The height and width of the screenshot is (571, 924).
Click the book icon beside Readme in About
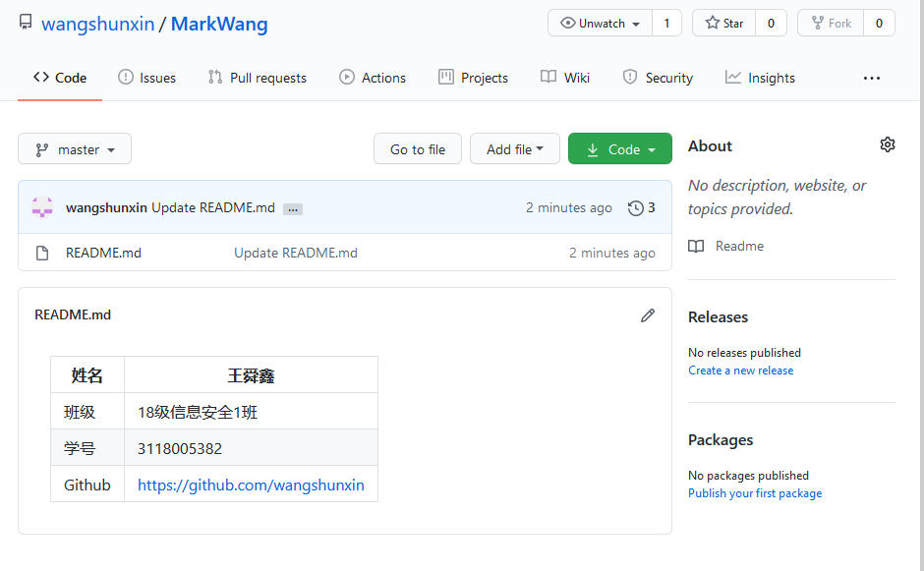[696, 247]
